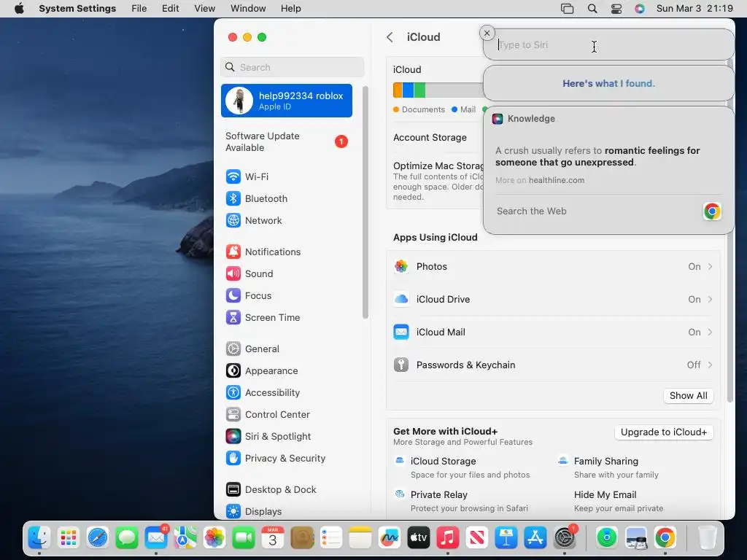
Task: Open Mail app in the dock
Action: (156, 538)
